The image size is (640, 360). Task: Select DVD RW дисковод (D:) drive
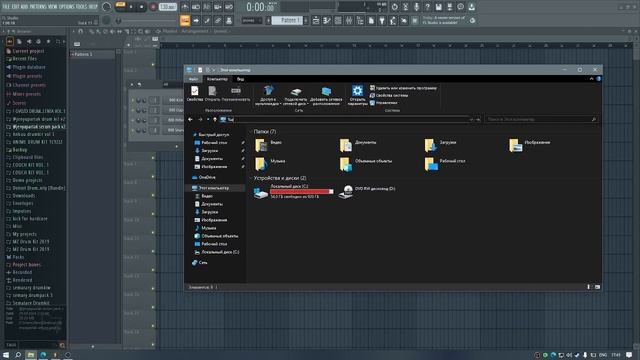tap(367, 191)
